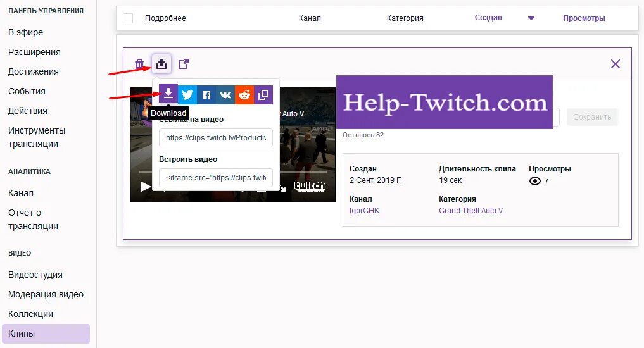Share clip on Facebook
644x348 pixels.
click(x=206, y=95)
